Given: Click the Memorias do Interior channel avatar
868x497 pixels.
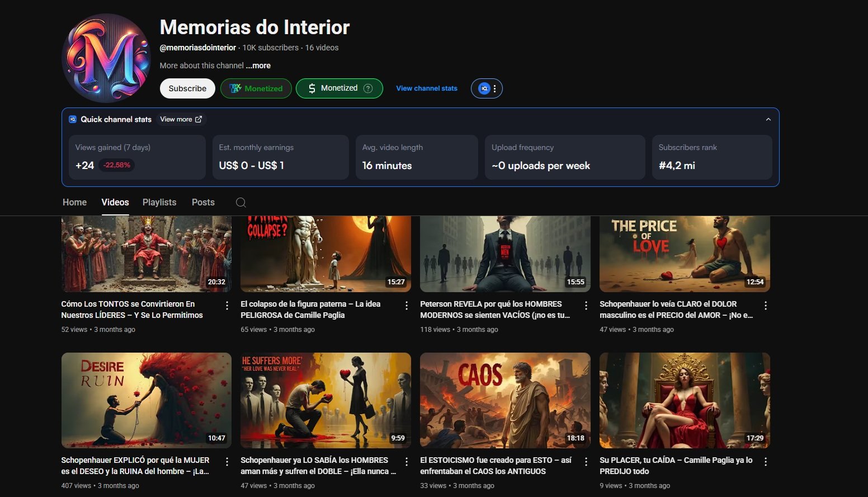Looking at the screenshot, I should pyautogui.click(x=106, y=58).
